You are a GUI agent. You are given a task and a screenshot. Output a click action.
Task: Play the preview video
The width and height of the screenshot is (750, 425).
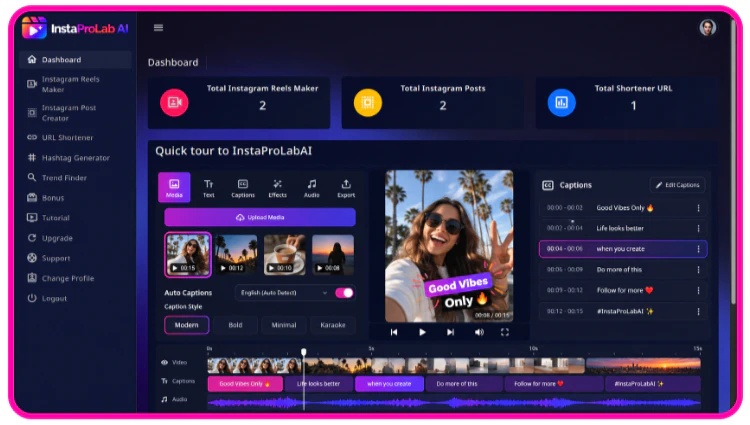point(422,332)
